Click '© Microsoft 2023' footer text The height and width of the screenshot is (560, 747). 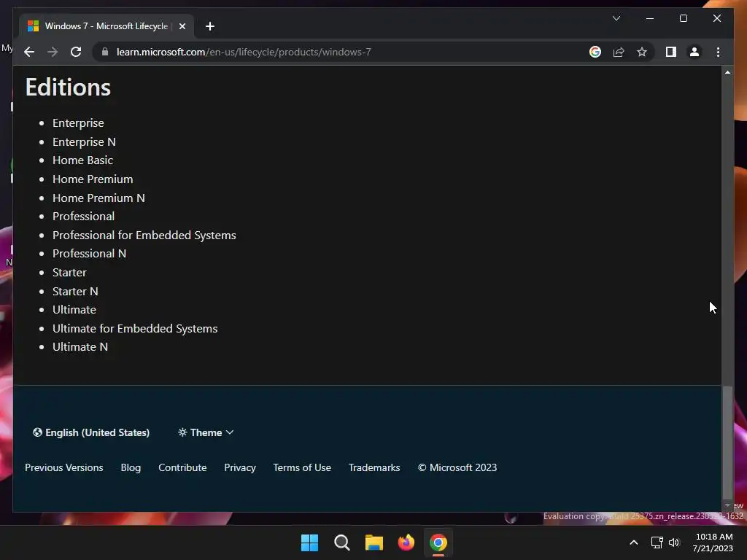tap(457, 467)
